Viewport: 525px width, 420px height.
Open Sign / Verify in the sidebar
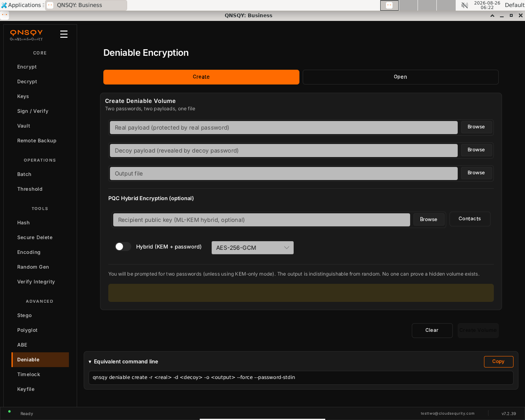pos(40,111)
